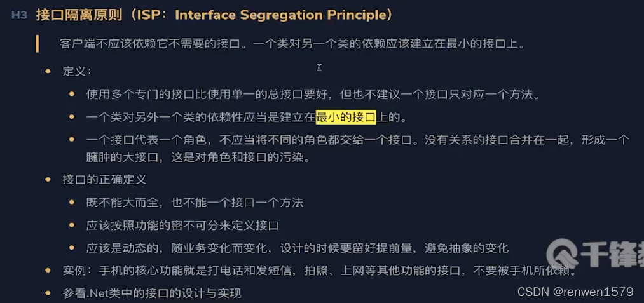Click the CSDN @renwen1579 watermark
644x303 pixels.
tap(575, 292)
